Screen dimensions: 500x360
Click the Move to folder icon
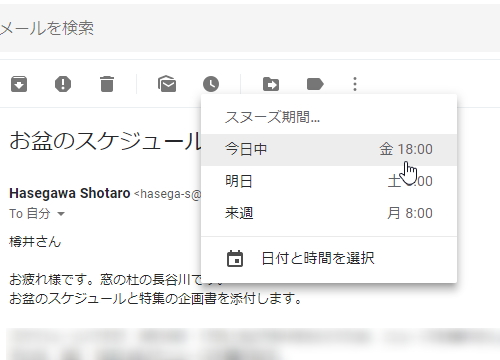click(x=271, y=84)
